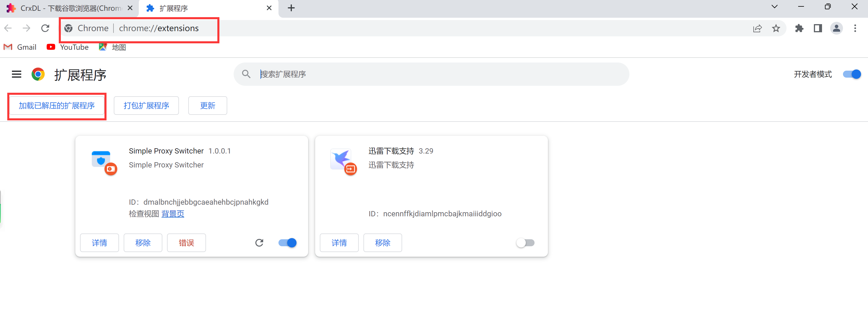The height and width of the screenshot is (323, 868).
Task: Turn off 开发者模式 developer mode switch
Action: click(851, 74)
